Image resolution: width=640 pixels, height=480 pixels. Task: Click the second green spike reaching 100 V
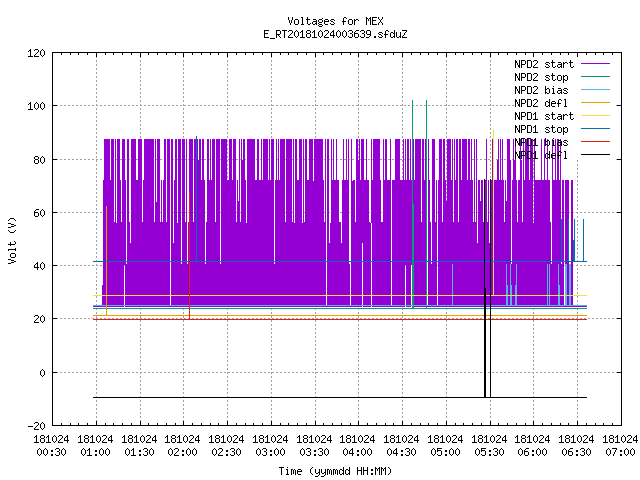point(427,204)
